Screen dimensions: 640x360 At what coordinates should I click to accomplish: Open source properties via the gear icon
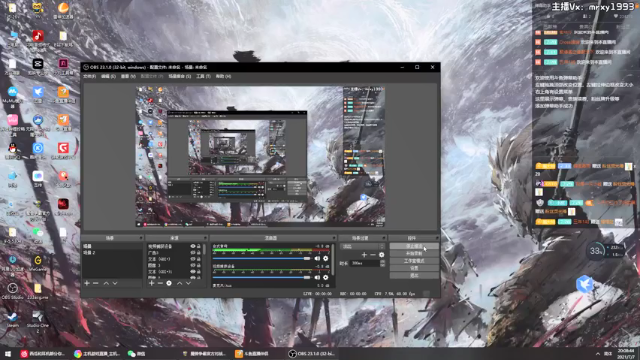[169, 283]
